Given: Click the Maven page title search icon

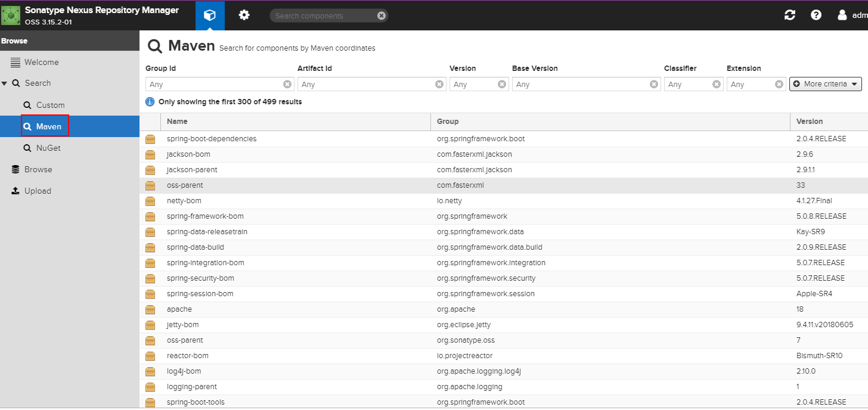Looking at the screenshot, I should click(155, 46).
